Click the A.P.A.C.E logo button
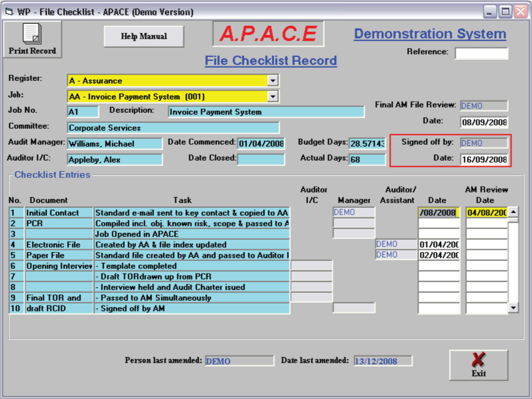Screen dimensions: 532x399 click(268, 34)
